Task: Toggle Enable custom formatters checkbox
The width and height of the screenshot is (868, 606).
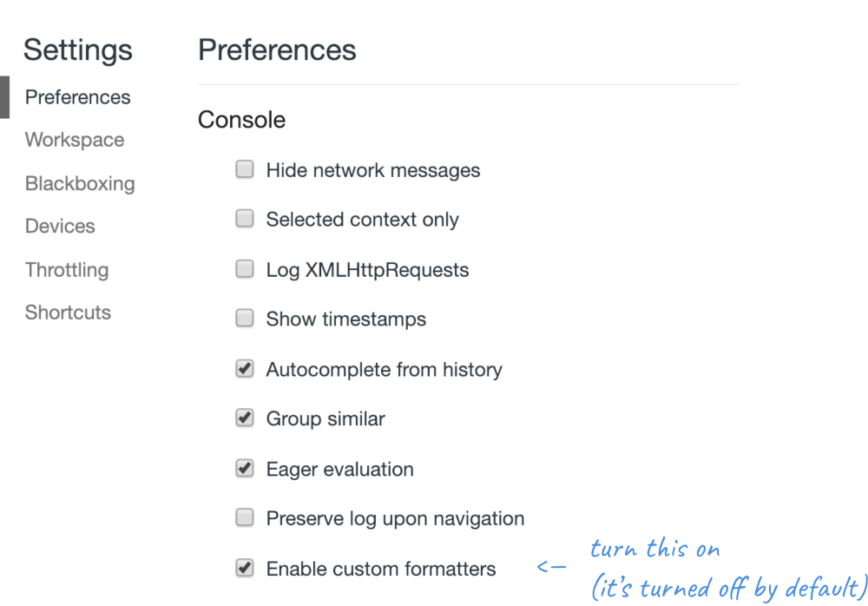Action: pyautogui.click(x=245, y=569)
